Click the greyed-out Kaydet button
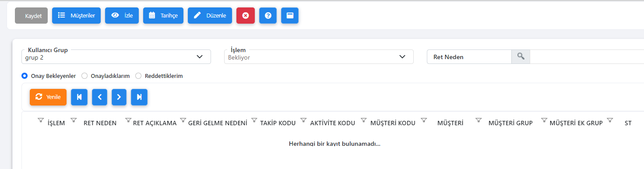The height and width of the screenshot is (169, 644). point(31,15)
